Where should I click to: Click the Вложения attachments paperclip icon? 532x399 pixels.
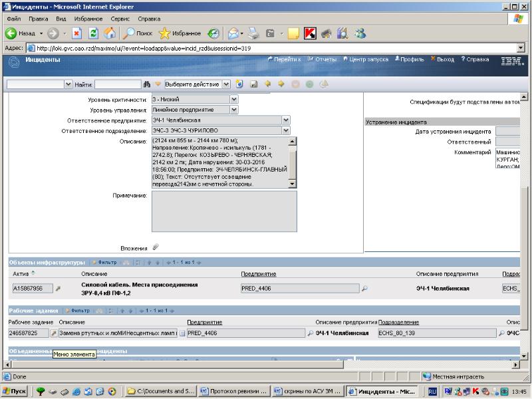pos(156,247)
